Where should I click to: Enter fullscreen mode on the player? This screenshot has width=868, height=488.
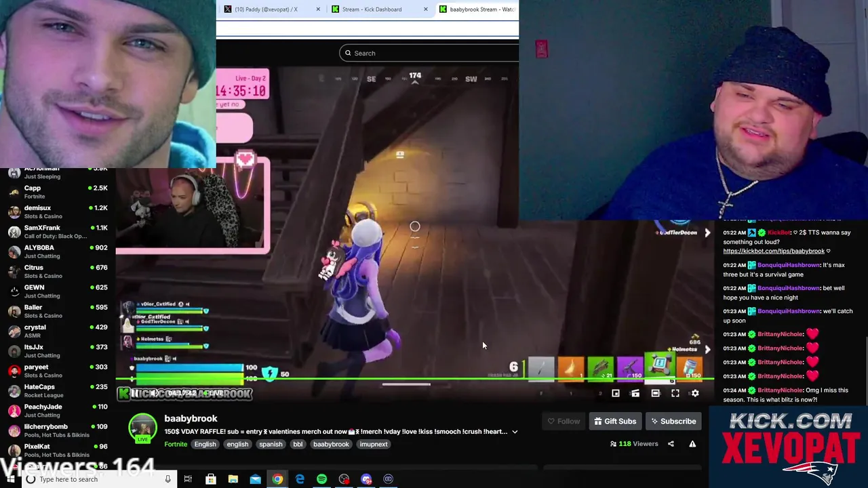point(675,393)
